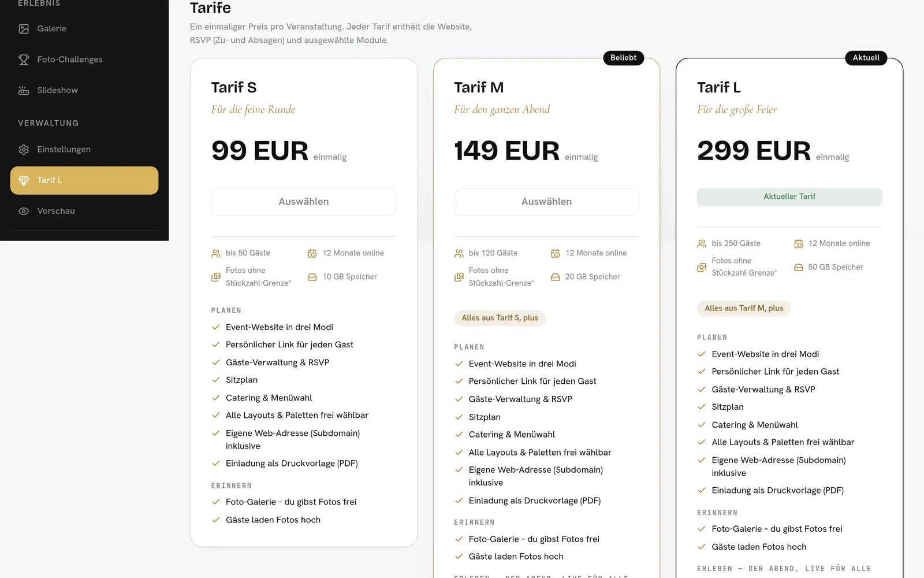Viewport: 924px width, 578px height.
Task: Click the Foto-Challenges trophy icon
Action: (24, 60)
